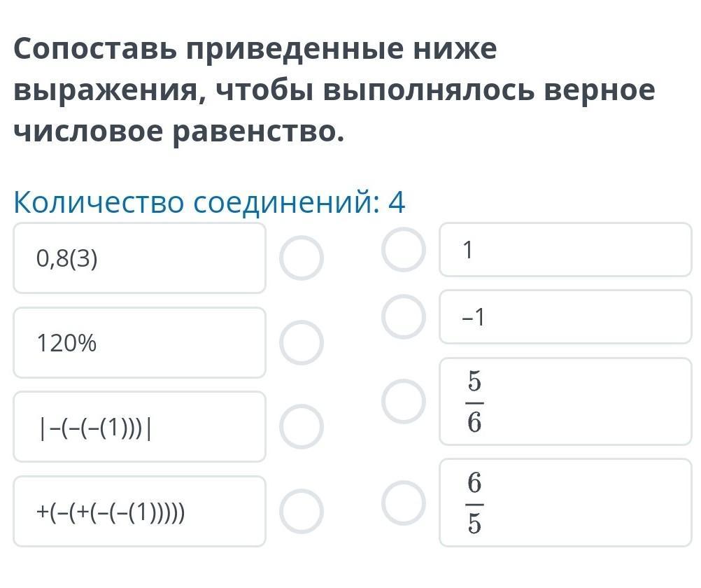Click the +(−(+(−(−(1))))) expression box
Viewport: 701px width, 588px height.
pyautogui.click(x=139, y=511)
